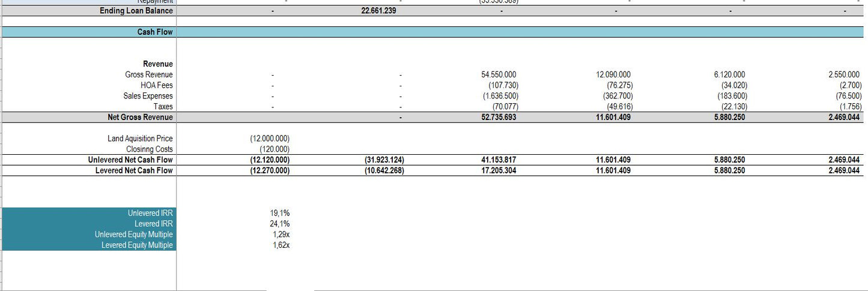
Task: Select the Unlevered Equity Multiple 1,29x cell
Action: coord(280,235)
